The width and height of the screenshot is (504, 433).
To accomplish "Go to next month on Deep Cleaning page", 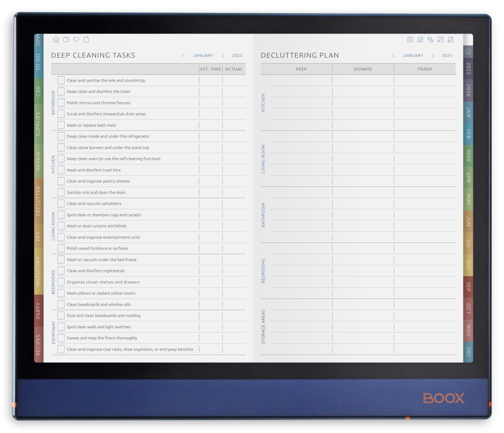I will tap(223, 56).
